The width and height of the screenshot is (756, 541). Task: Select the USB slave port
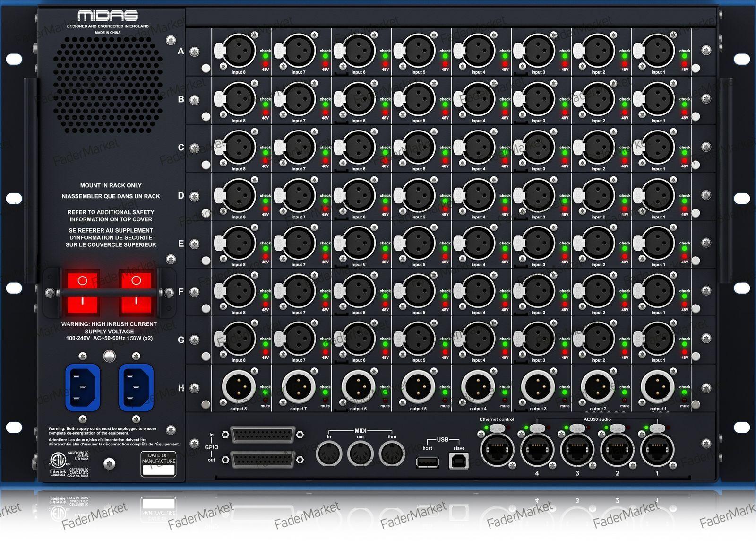coord(459,461)
